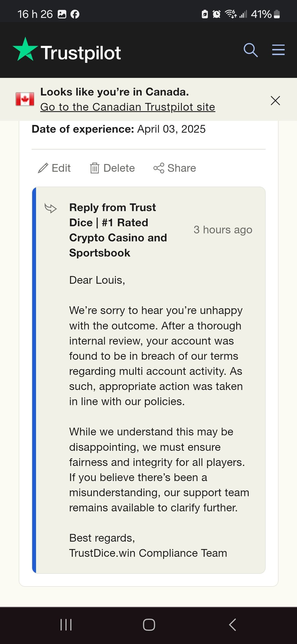Tap the Android home button
The height and width of the screenshot is (644, 297).
(x=149, y=624)
